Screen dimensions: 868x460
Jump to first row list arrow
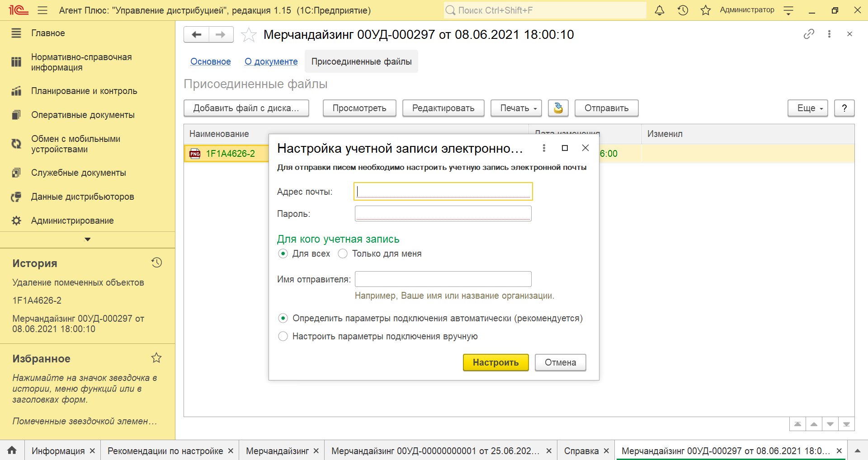pyautogui.click(x=797, y=424)
